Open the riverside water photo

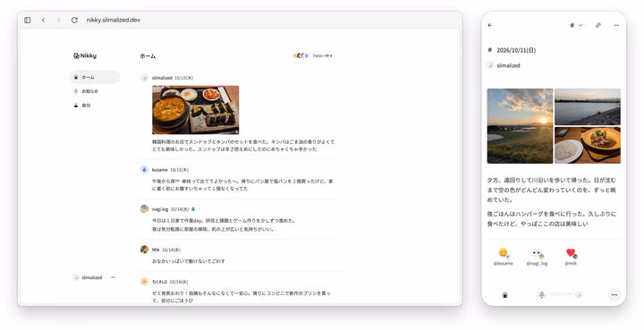click(x=588, y=106)
